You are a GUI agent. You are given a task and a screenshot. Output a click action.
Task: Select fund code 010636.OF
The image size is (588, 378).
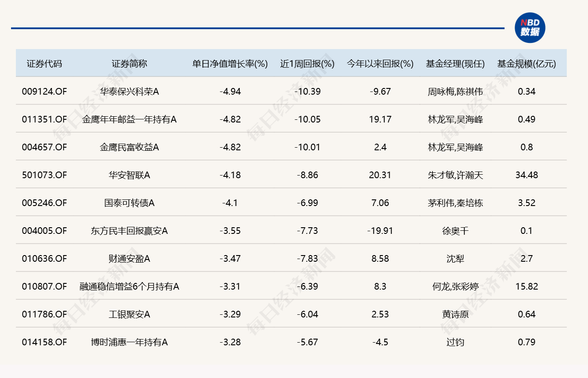click(44, 259)
